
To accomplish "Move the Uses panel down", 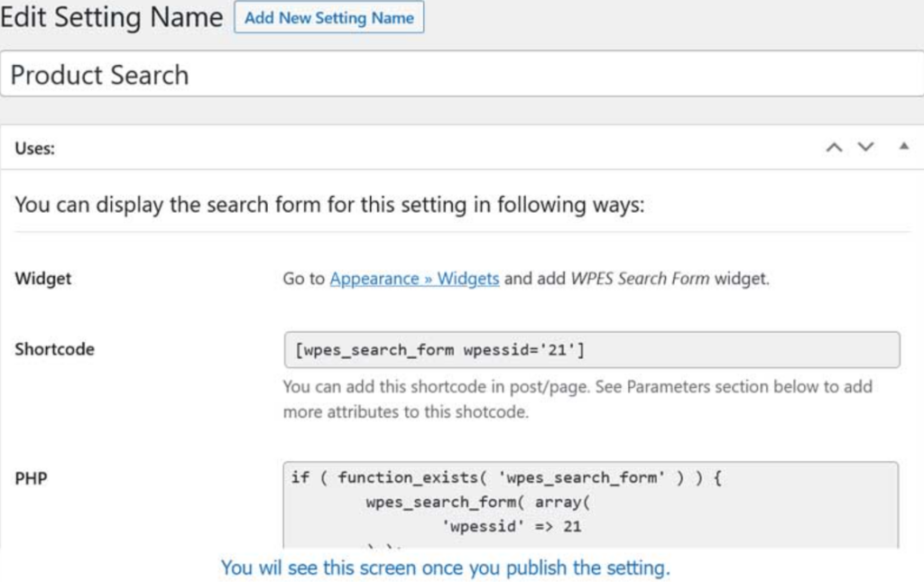I will (x=866, y=147).
